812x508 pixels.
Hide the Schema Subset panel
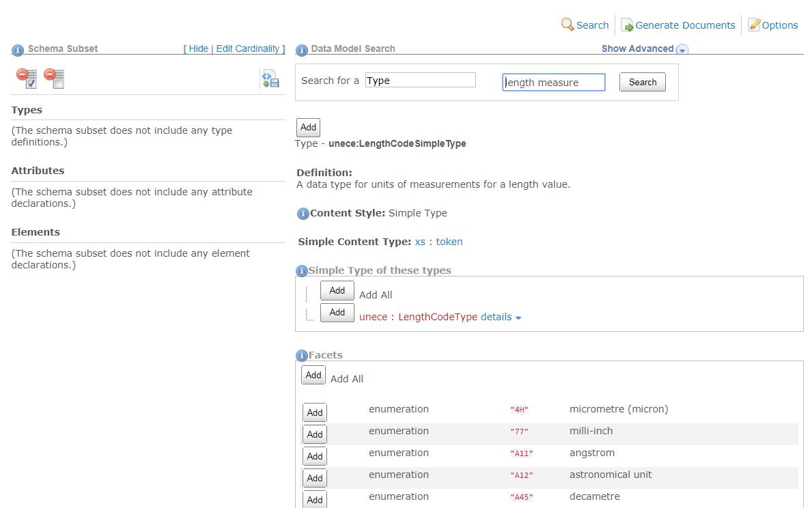(x=199, y=48)
